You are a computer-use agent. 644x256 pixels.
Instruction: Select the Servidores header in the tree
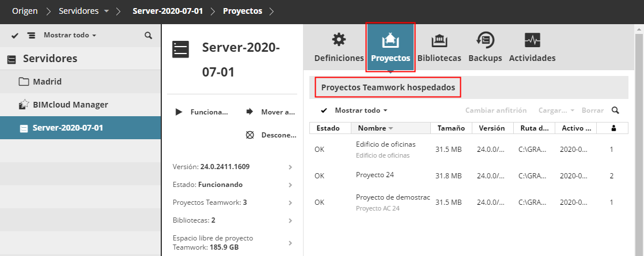(80, 59)
